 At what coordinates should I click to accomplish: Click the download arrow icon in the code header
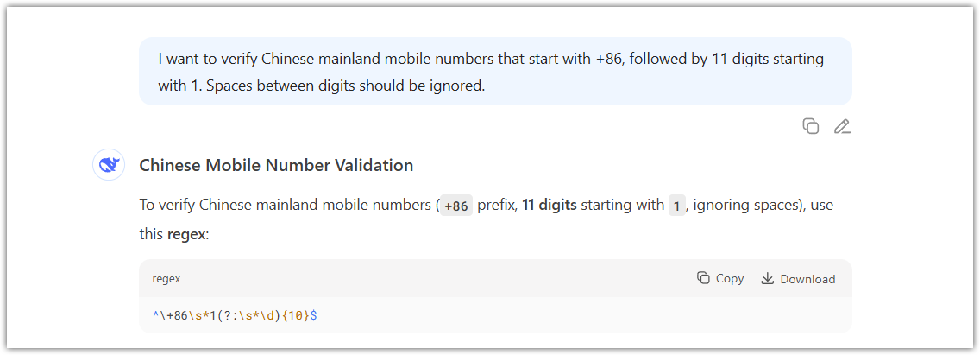coord(767,278)
